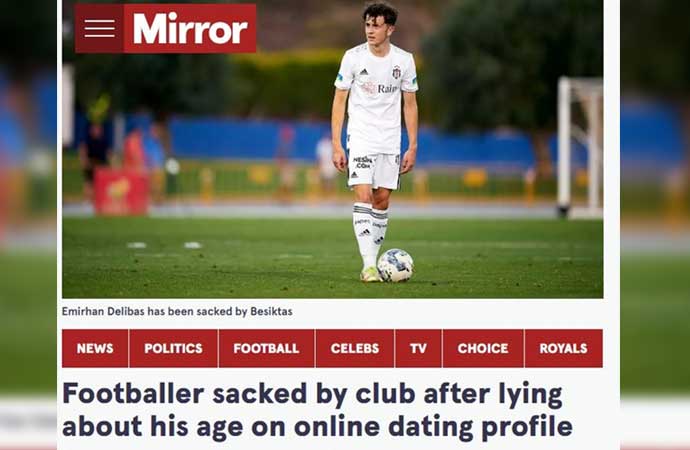Viewport: 690px width, 450px height.
Task: Click the goalpost in the photo
Action: 580,148
